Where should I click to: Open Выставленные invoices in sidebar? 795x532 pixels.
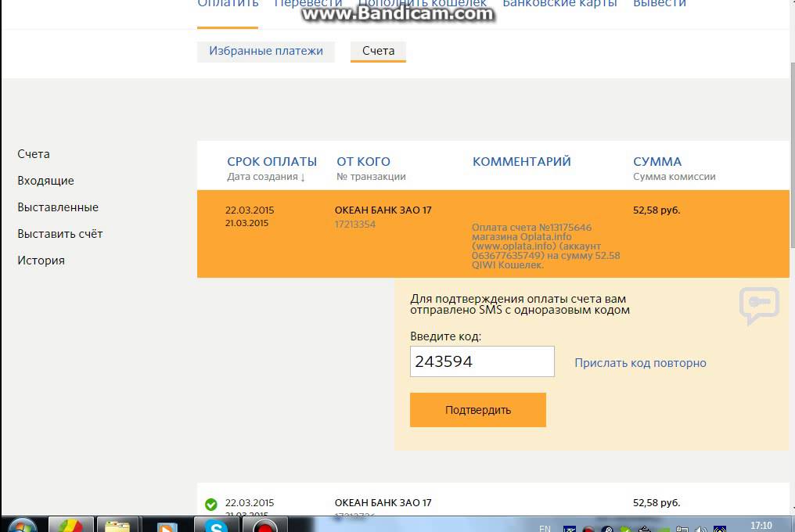pyautogui.click(x=58, y=207)
